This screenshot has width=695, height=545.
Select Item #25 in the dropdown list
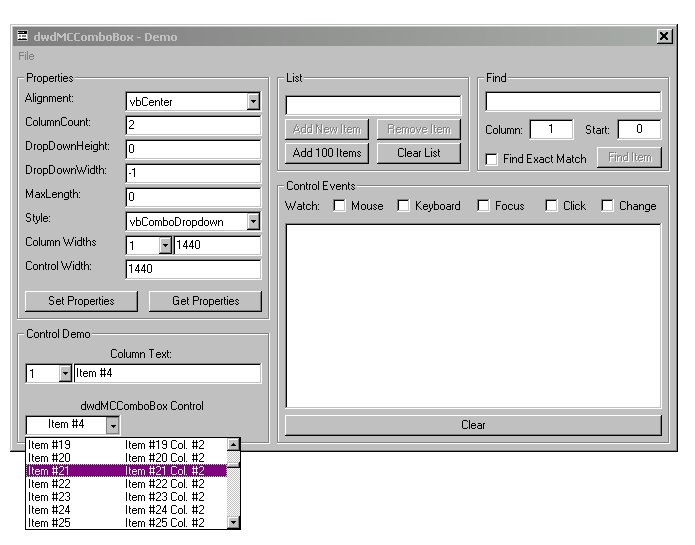(126, 522)
